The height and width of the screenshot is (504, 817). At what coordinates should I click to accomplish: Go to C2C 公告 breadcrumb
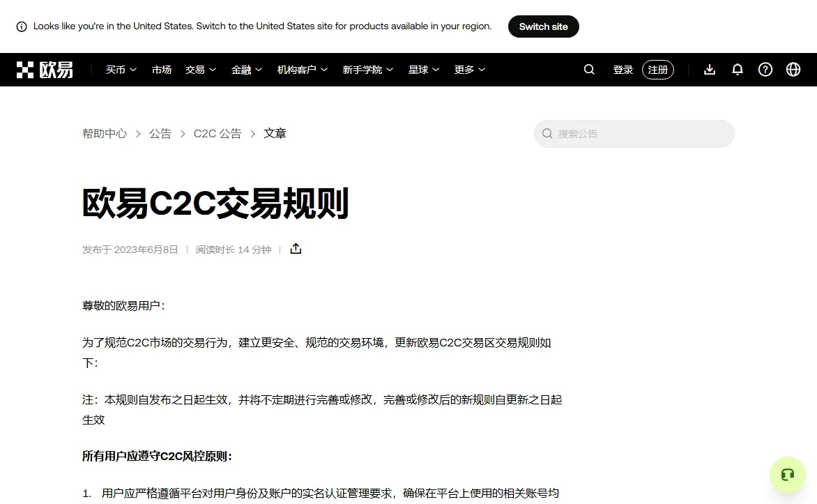pos(217,133)
